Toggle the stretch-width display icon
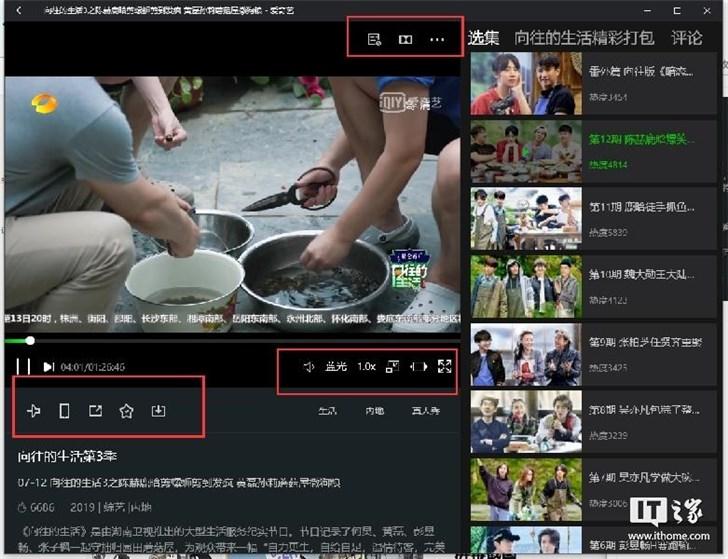Image resolution: width=728 pixels, height=559 pixels. [x=418, y=367]
